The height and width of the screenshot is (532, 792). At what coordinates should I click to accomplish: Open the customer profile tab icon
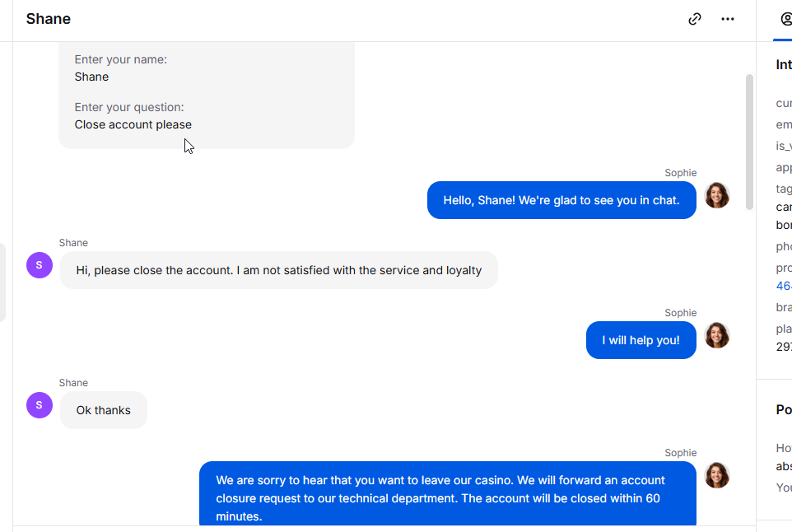coord(786,19)
